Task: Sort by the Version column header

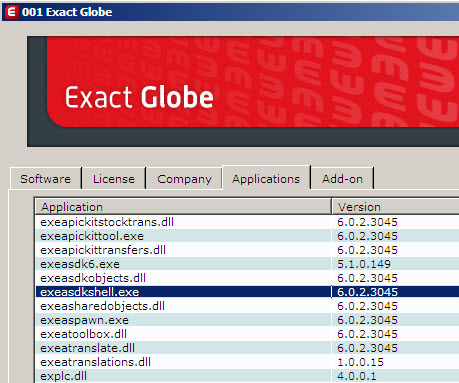Action: click(395, 207)
